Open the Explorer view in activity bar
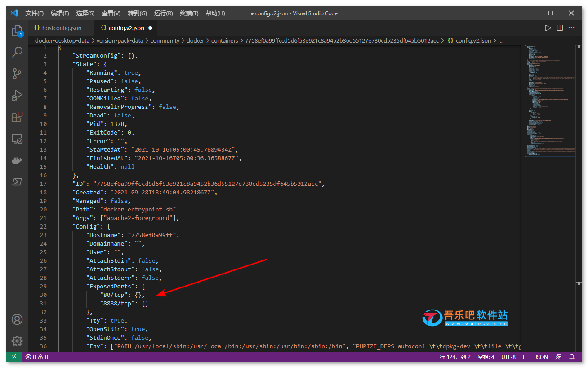Screen dimensions: 588x368 click(17, 31)
